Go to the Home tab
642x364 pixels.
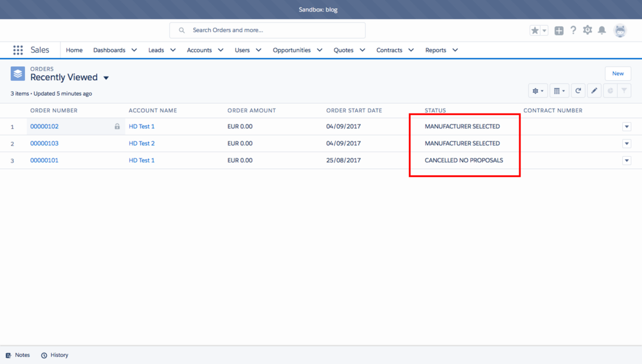74,50
